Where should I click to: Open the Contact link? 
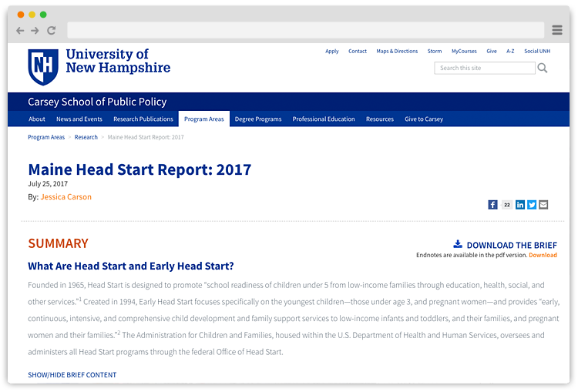click(x=358, y=51)
